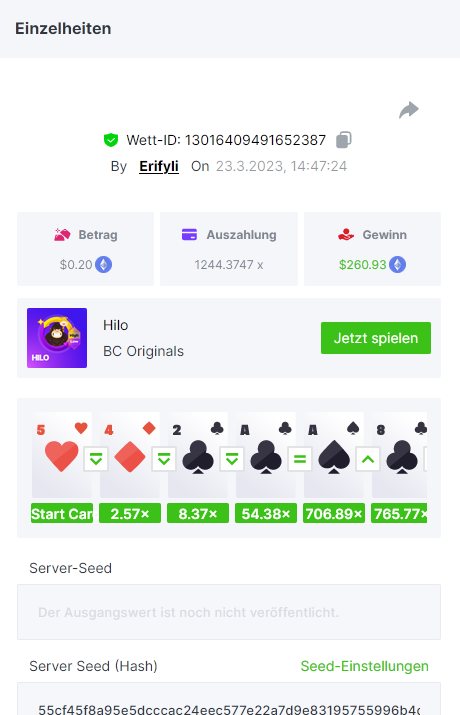This screenshot has height=715, width=460.
Task: Select the 706.89× multiplier label
Action: click(x=334, y=513)
